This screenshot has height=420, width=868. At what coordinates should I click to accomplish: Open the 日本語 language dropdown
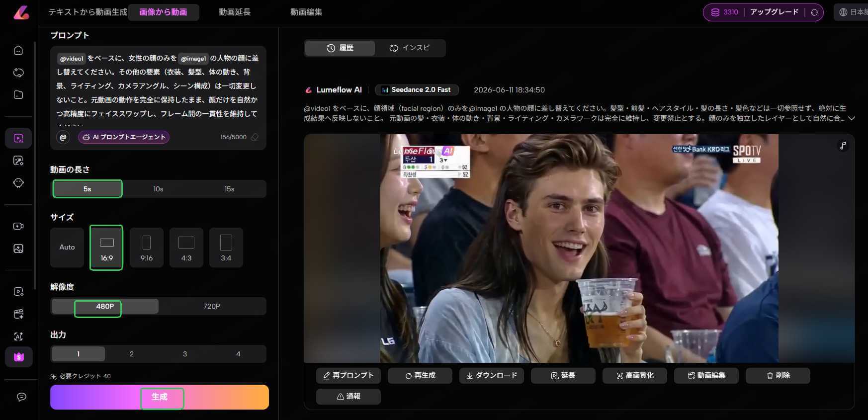(853, 12)
